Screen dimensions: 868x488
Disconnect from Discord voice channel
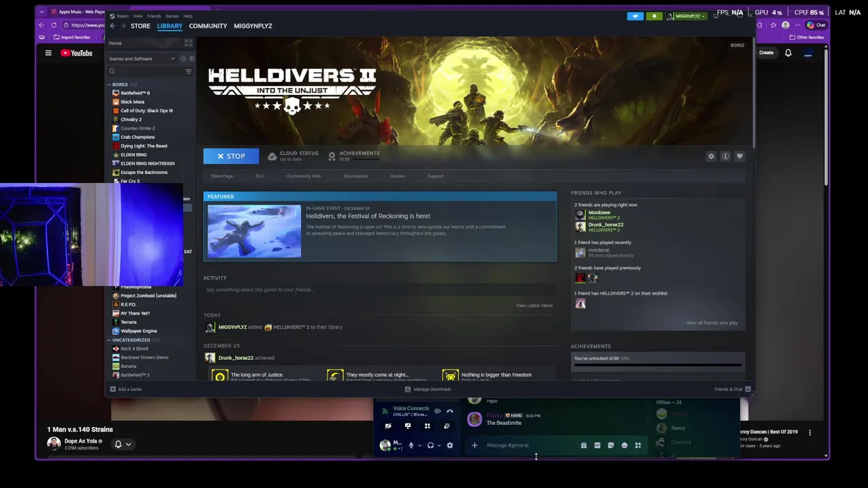(449, 411)
